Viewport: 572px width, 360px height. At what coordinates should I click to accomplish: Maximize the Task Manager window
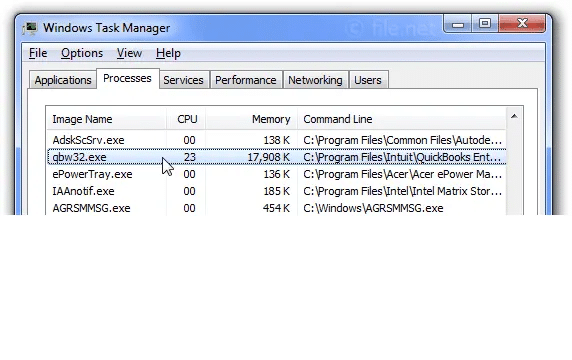pyautogui.click(x=485, y=24)
